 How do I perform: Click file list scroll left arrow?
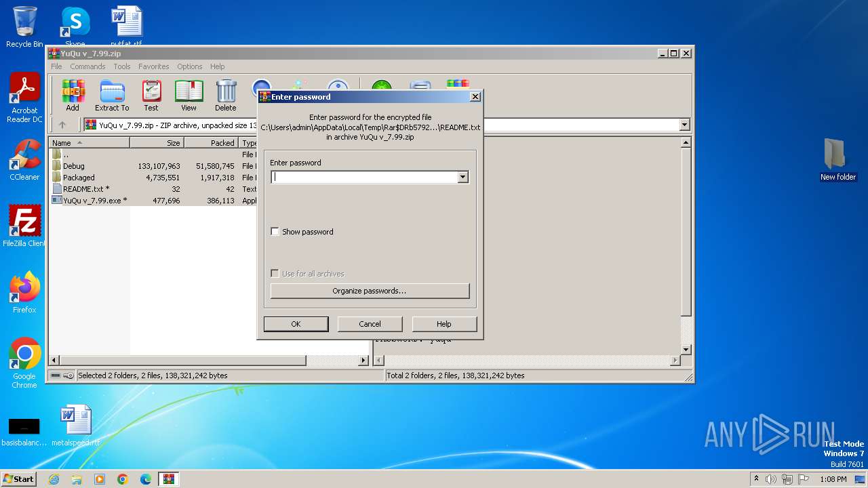click(55, 361)
